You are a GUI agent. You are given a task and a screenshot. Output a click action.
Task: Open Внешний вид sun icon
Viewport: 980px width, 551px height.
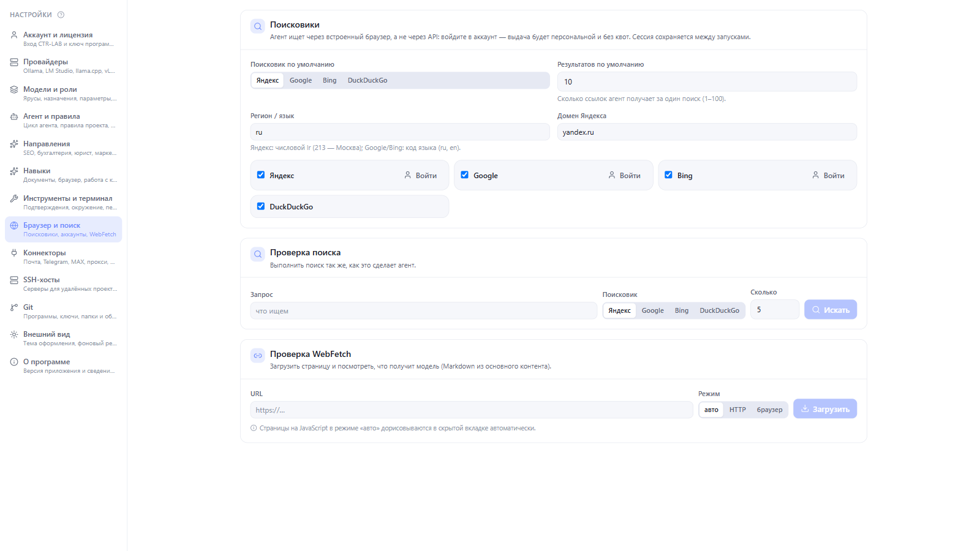(x=14, y=334)
